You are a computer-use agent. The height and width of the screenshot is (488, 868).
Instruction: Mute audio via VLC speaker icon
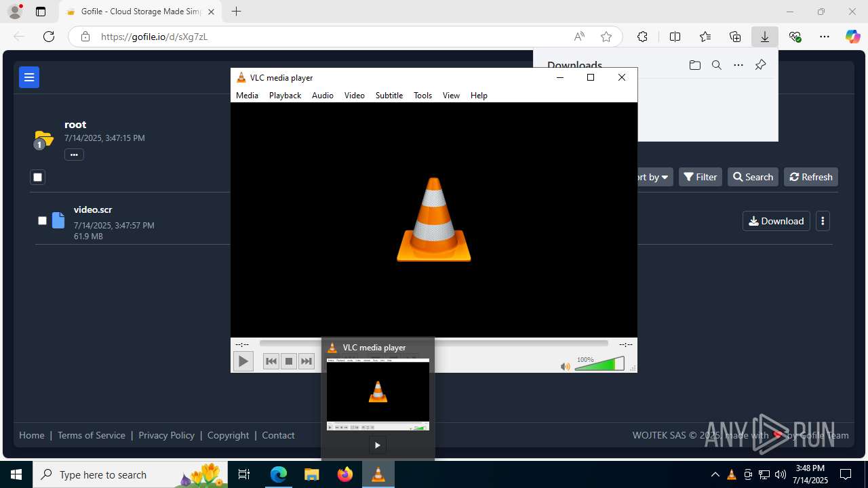(x=566, y=366)
